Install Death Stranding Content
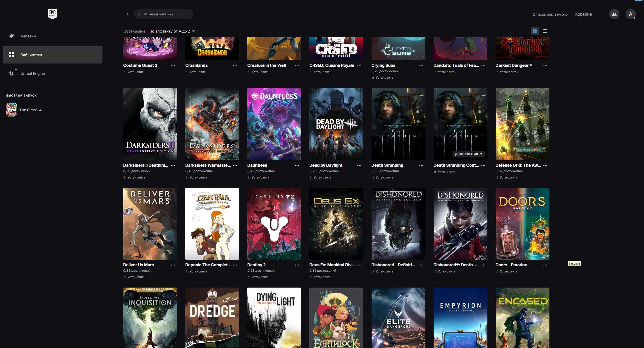The height and width of the screenshot is (348, 644). click(444, 172)
